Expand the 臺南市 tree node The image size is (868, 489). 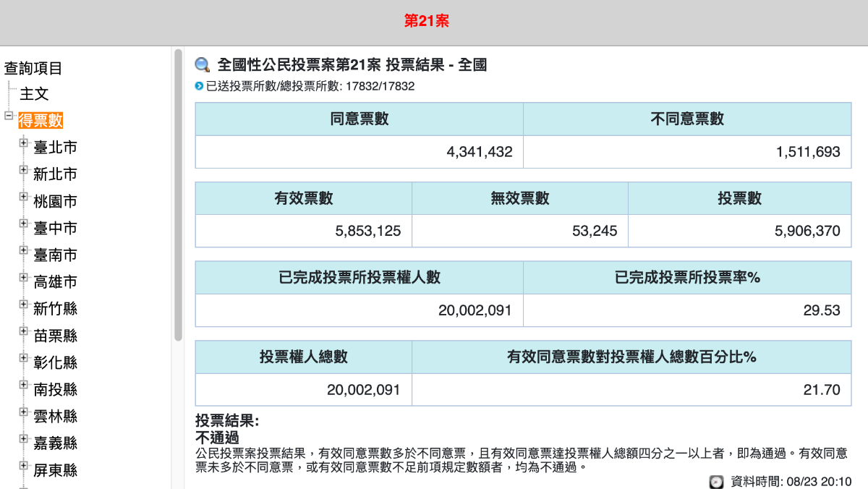click(24, 250)
